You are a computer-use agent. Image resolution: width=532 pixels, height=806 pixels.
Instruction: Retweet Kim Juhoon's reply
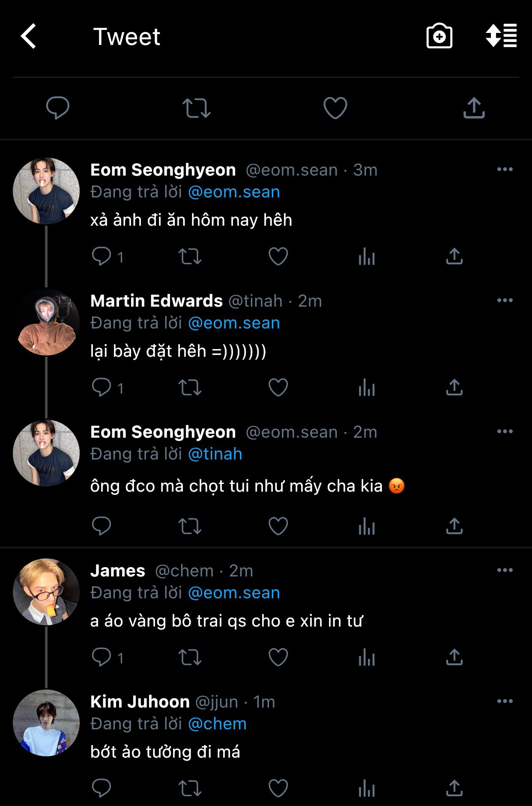[x=190, y=788]
